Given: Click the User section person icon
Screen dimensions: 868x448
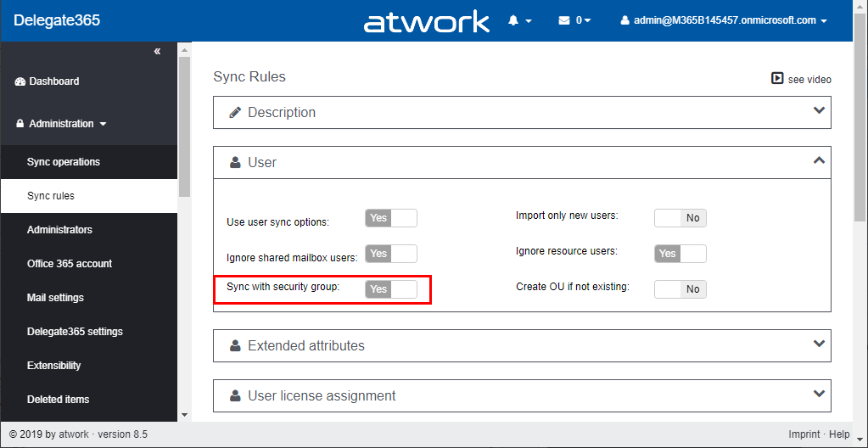Looking at the screenshot, I should [x=235, y=163].
